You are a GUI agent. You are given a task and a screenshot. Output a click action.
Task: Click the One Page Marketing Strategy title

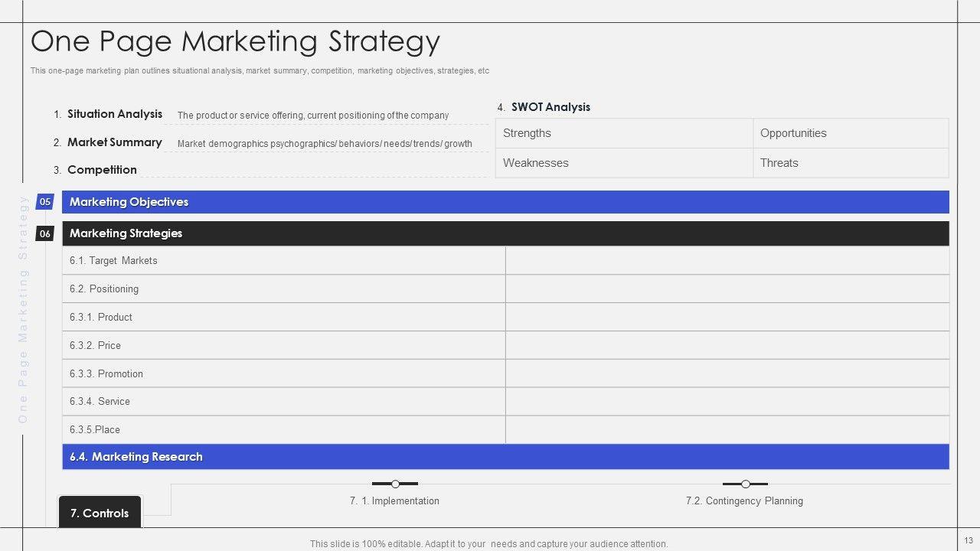(x=235, y=41)
